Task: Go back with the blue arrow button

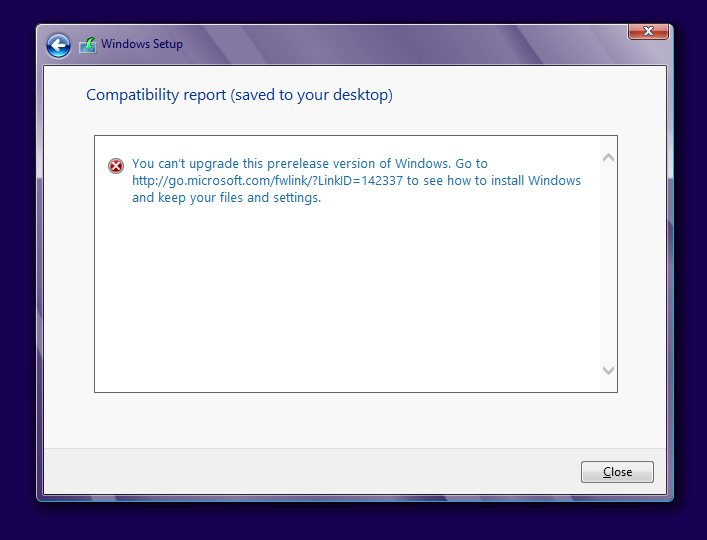Action: click(x=58, y=46)
